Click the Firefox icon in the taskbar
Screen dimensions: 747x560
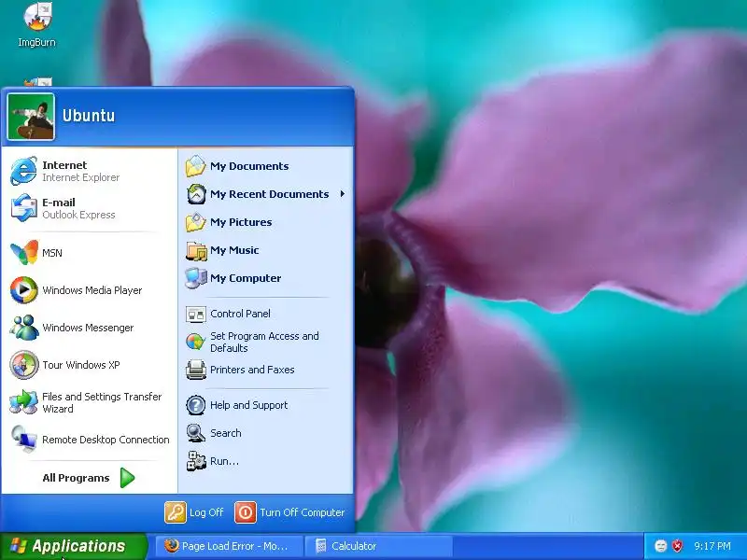171,546
